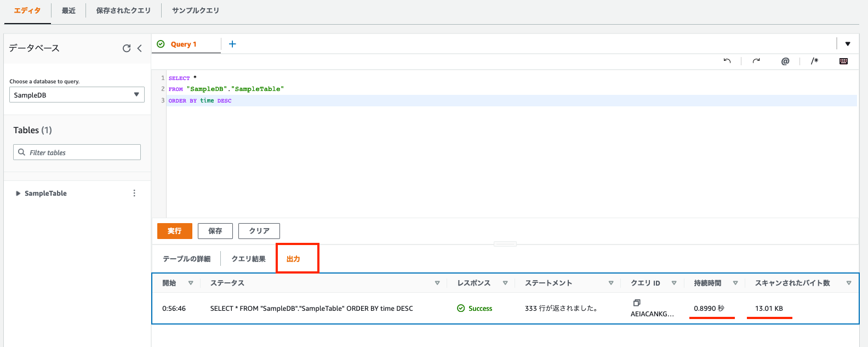The width and height of the screenshot is (868, 347).
Task: Select the 出力 tab
Action: (x=293, y=259)
